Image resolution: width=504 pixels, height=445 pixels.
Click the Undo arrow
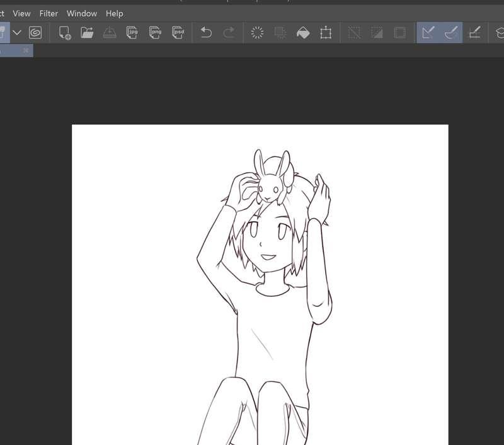point(206,33)
